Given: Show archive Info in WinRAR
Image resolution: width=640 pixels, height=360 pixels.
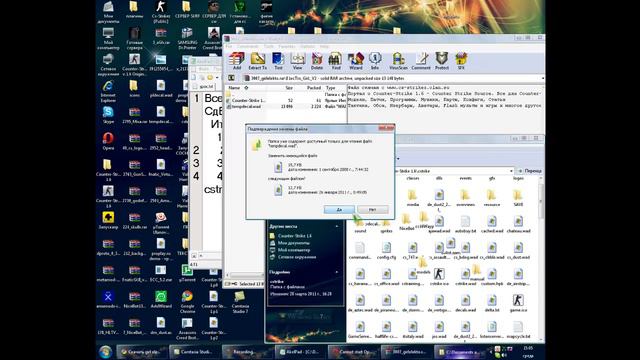Looking at the screenshot, I should pyautogui.click(x=375, y=61).
